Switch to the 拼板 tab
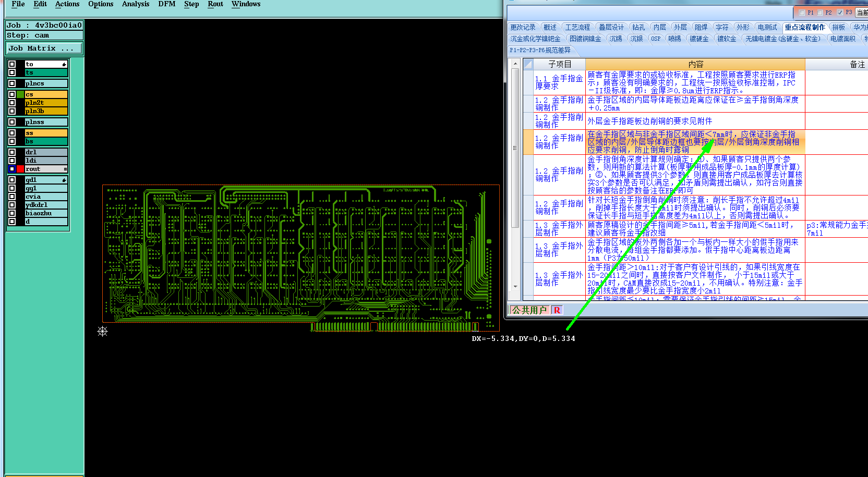The height and width of the screenshot is (477, 868). click(839, 27)
